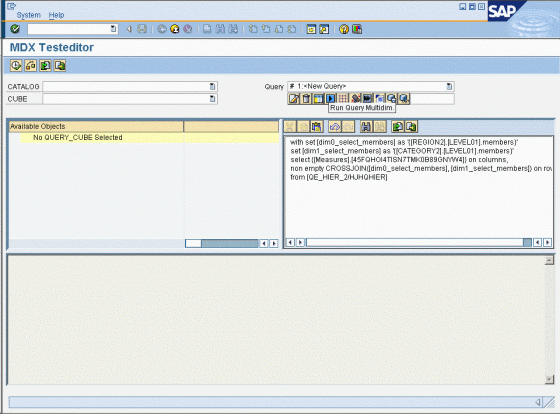560x414 pixels.
Task: Click the rightmost scroll arrow of query editor
Action: coord(548,243)
